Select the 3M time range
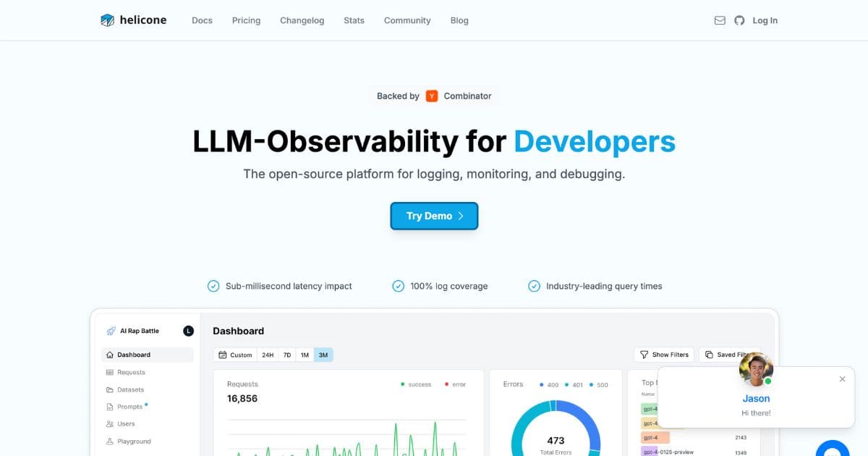The height and width of the screenshot is (456, 868). point(323,355)
